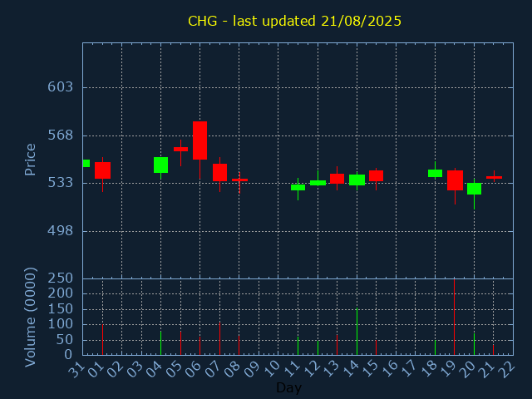
Task: Select the red candlestick on day 01
Action: tap(102, 170)
